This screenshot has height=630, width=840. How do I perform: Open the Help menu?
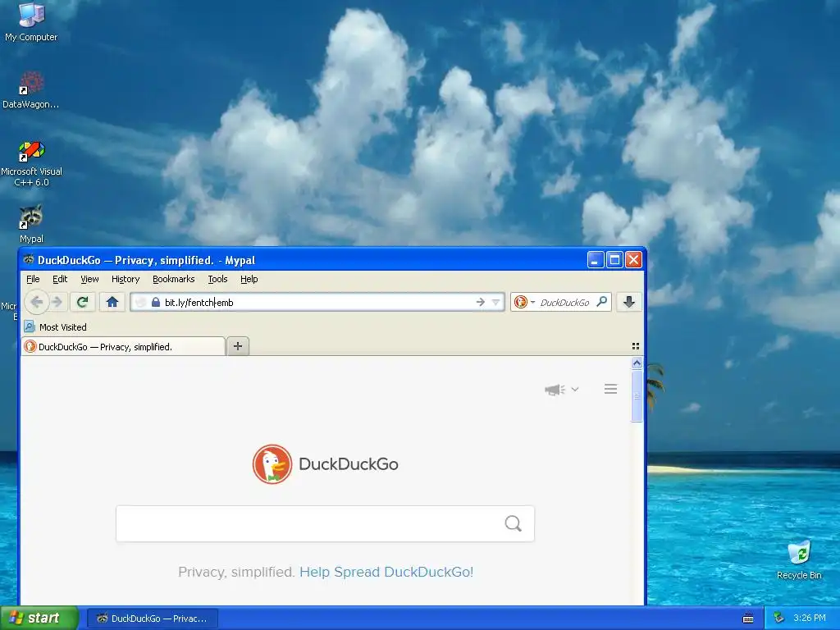click(x=249, y=279)
